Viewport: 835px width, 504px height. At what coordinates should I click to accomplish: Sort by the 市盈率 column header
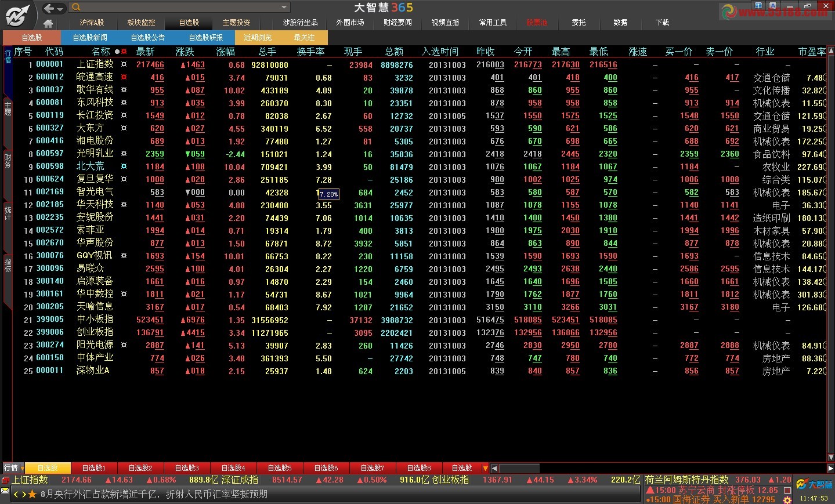tap(812, 52)
